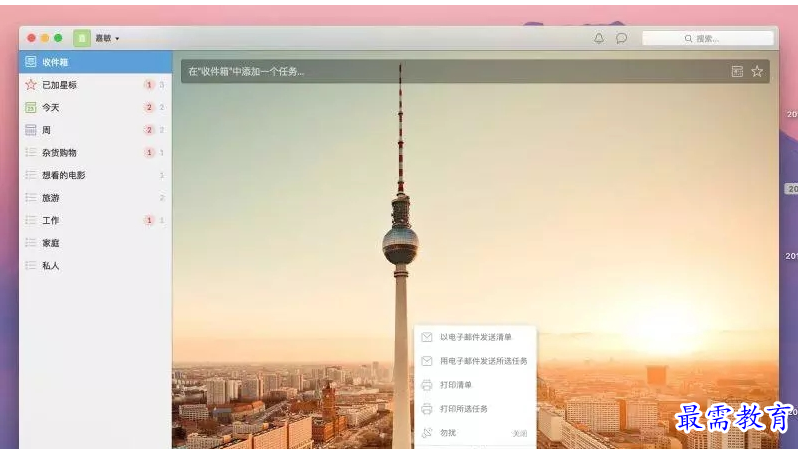Focus the 搜索 search field

tap(707, 38)
